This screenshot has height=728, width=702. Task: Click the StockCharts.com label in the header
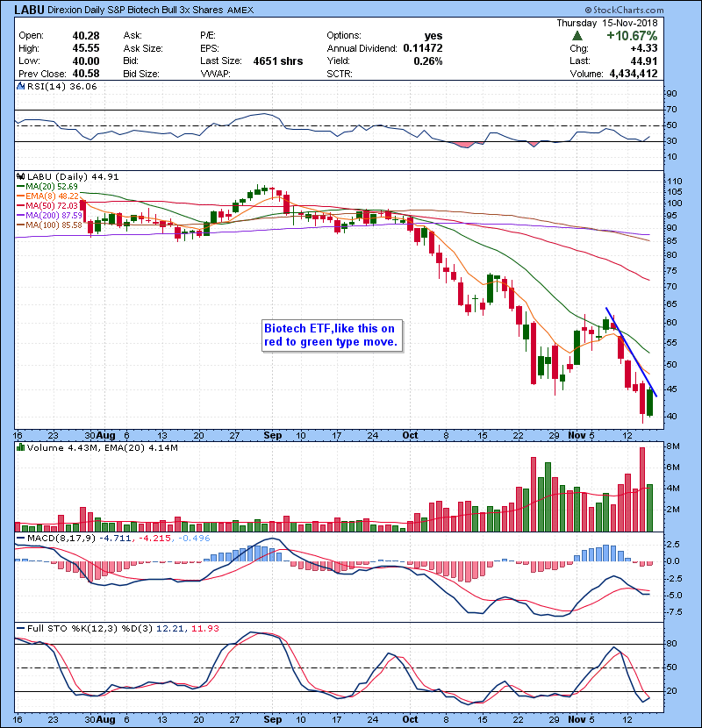click(x=625, y=10)
